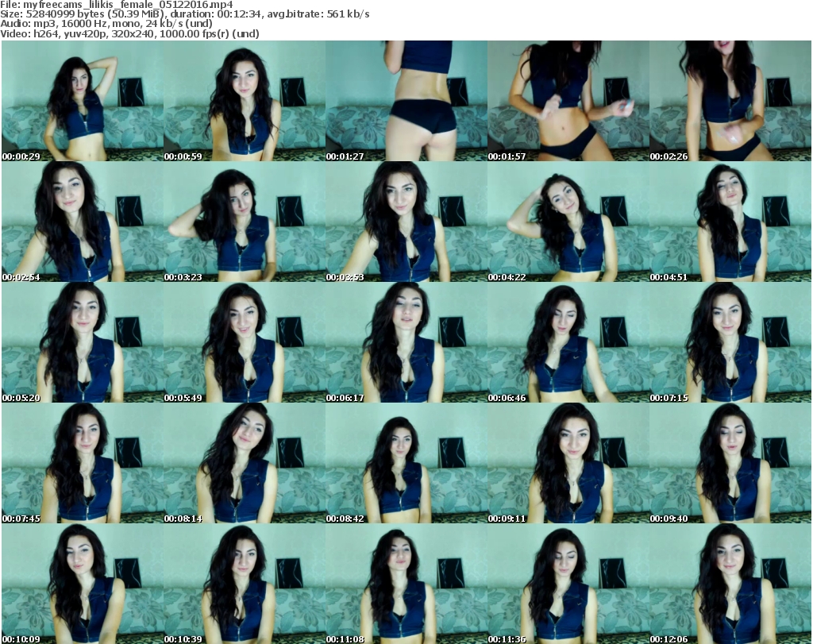The height and width of the screenshot is (644, 813).
Task: Click the frame labeled 00:07:45
Action: pyautogui.click(x=82, y=463)
